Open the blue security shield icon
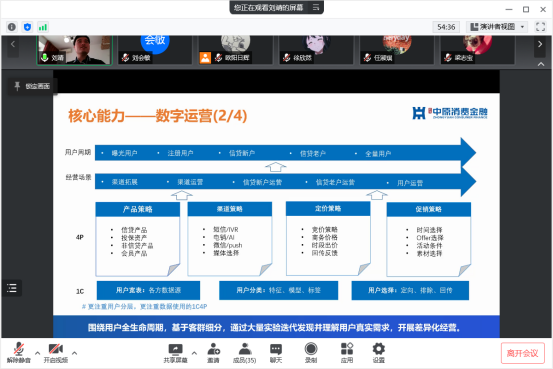553x369 pixels. tap(27, 27)
